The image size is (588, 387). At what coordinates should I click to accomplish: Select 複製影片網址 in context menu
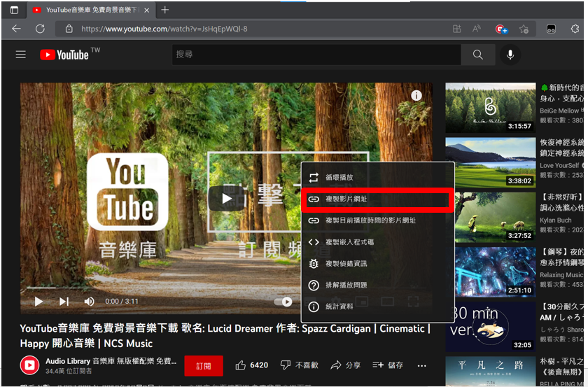pos(377,199)
